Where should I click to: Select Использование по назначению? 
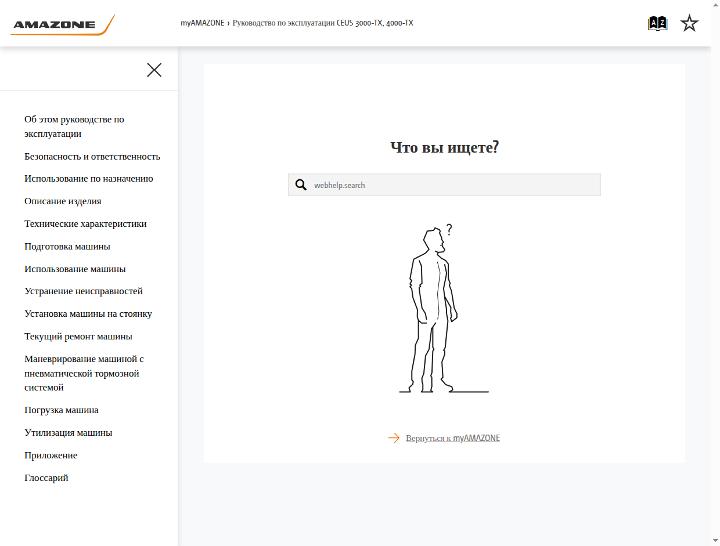pyautogui.click(x=89, y=179)
